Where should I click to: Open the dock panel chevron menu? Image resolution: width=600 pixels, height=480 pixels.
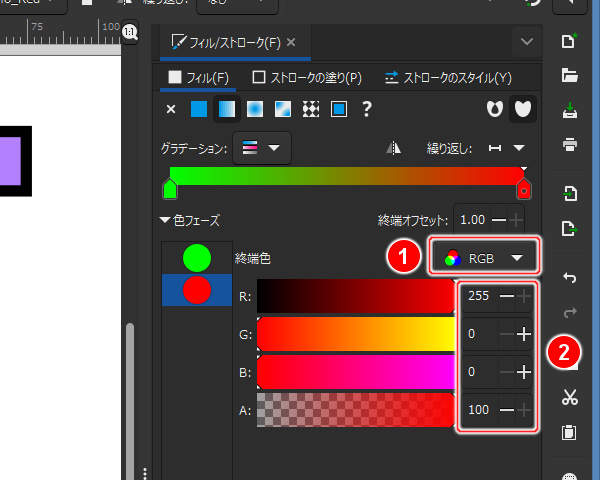(x=527, y=41)
